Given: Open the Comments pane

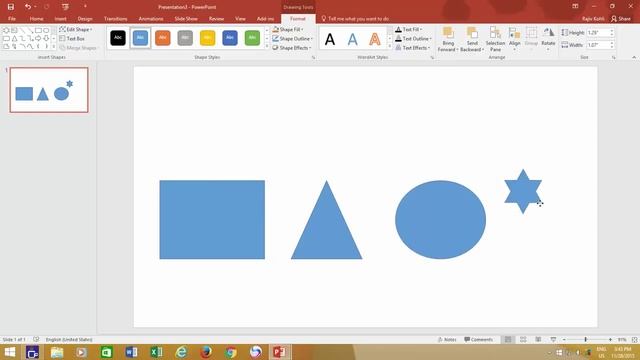Looking at the screenshot, I should coord(478,339).
